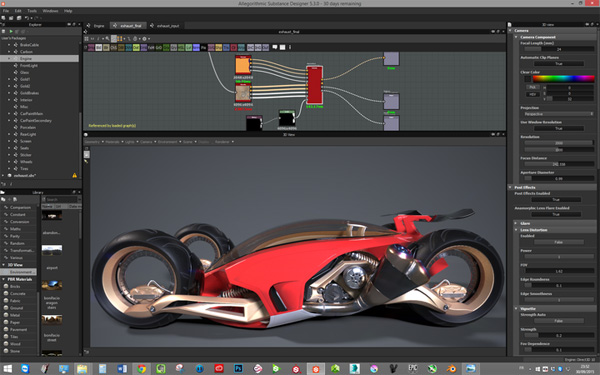Click the magnifier zoom icon in graph toolbar
The width and height of the screenshot is (600, 375).
[x=108, y=39]
